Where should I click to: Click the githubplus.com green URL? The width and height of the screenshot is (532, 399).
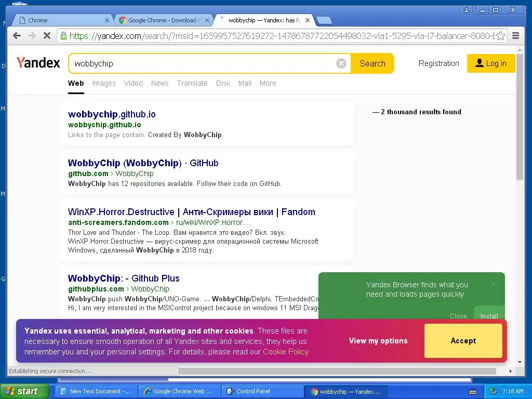(x=96, y=289)
